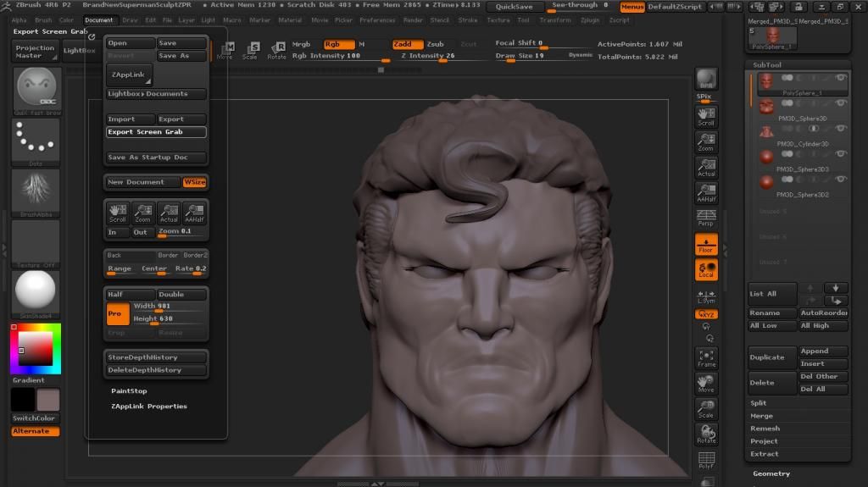The width and height of the screenshot is (868, 487).
Task: Expand the PaintStop section
Action: click(x=129, y=391)
